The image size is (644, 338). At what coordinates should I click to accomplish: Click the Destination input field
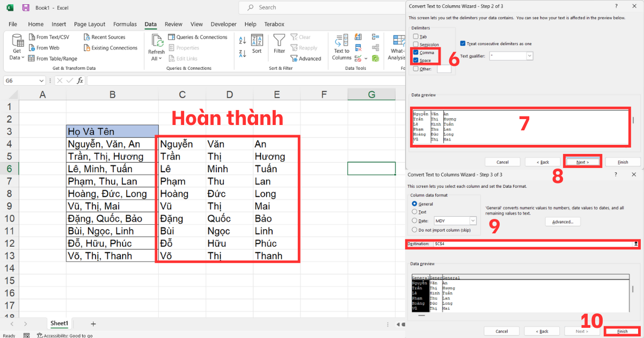coord(532,244)
